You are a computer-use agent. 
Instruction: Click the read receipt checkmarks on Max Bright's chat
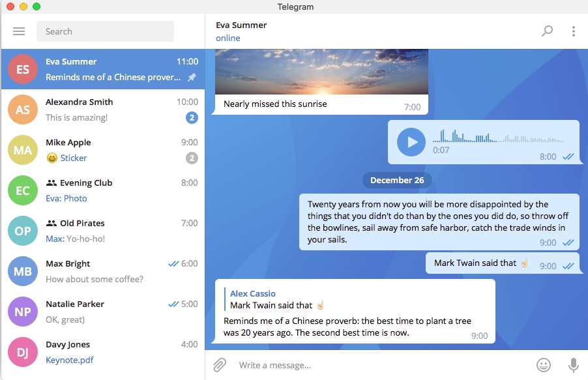173,263
